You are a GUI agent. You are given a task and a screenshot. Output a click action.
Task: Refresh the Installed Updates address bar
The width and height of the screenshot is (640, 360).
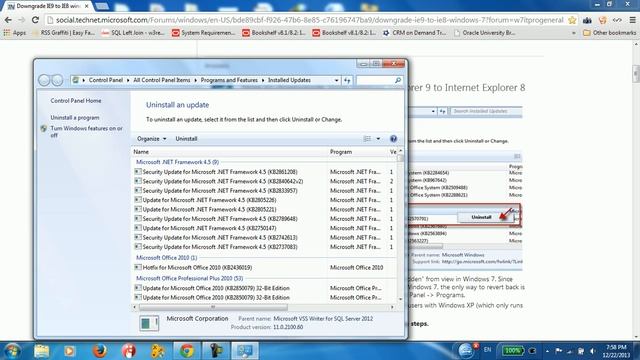pos(347,80)
